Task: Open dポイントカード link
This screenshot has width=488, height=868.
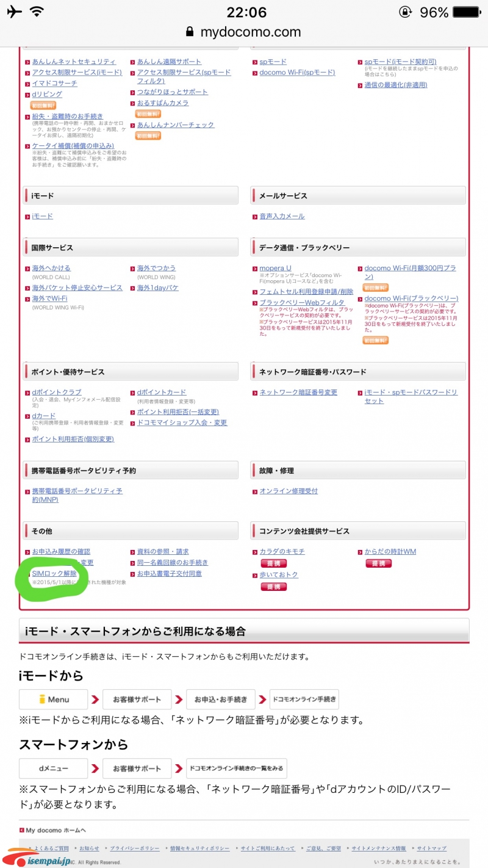Action: coord(161,392)
